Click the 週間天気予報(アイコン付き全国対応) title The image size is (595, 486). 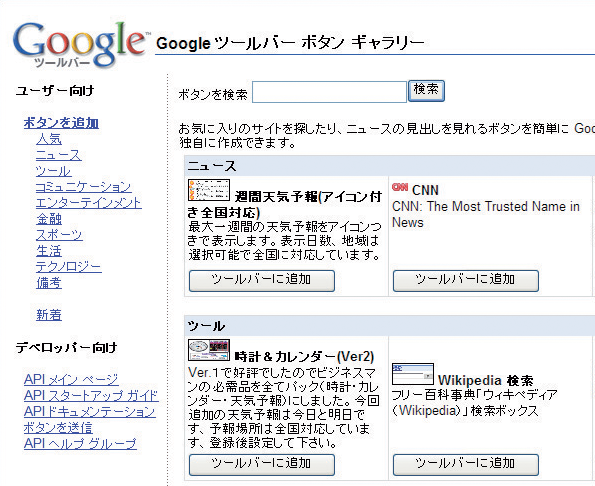[285, 204]
